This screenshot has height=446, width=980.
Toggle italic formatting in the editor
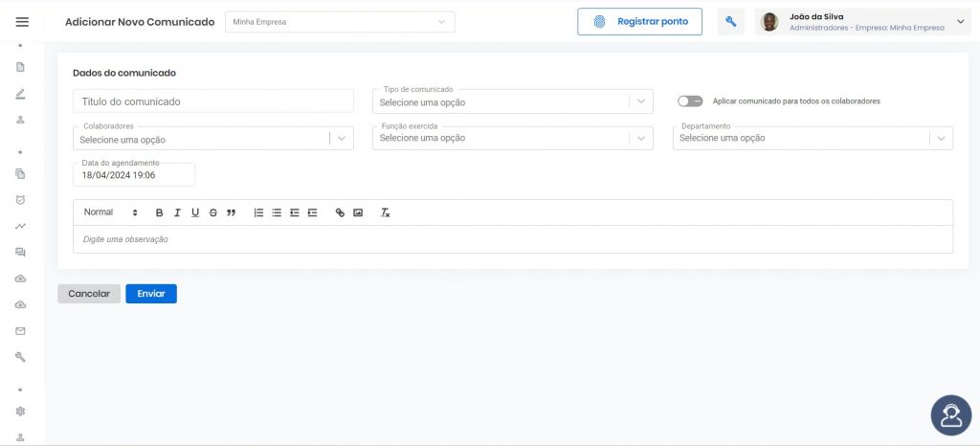pos(177,213)
